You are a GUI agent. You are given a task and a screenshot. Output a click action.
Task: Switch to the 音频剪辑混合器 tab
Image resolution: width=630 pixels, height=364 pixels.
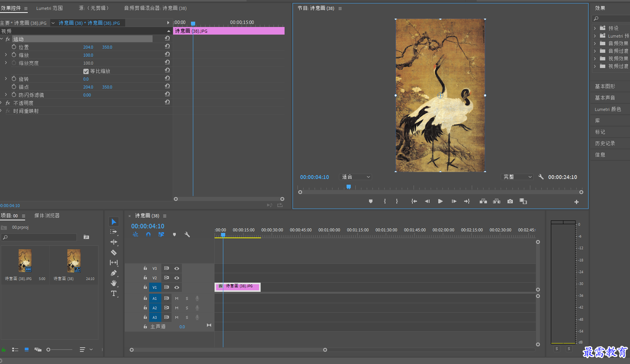pos(155,8)
